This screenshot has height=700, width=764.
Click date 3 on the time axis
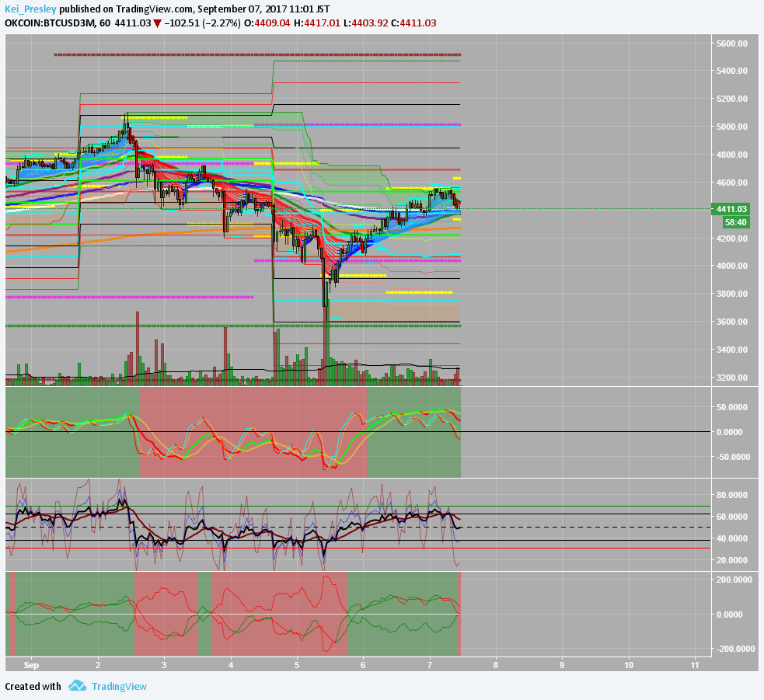pos(164,665)
